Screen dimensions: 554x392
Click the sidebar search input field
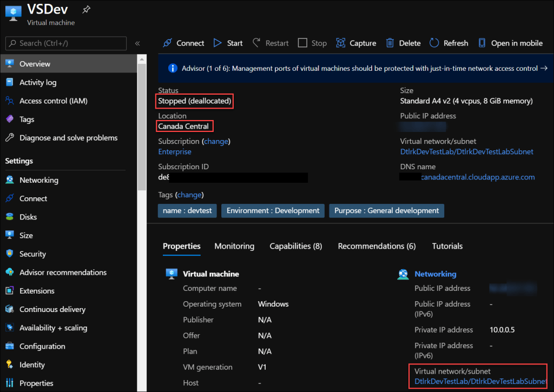(70, 43)
